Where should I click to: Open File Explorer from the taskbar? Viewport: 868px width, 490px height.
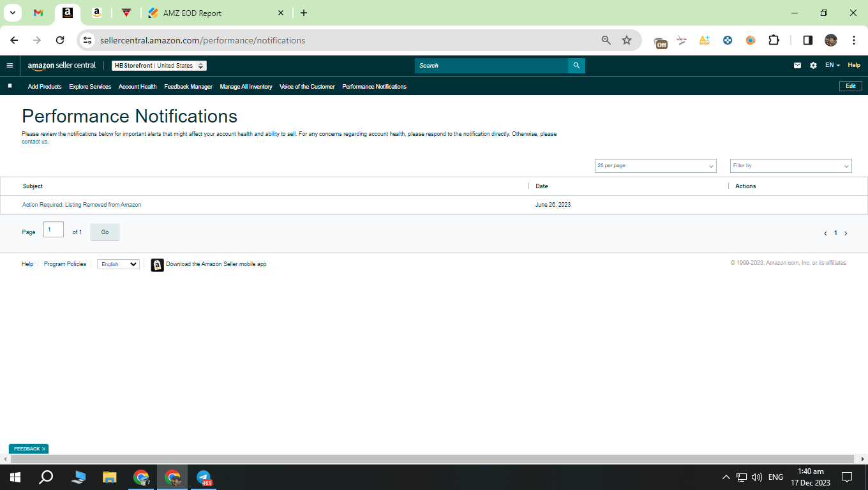tap(110, 477)
